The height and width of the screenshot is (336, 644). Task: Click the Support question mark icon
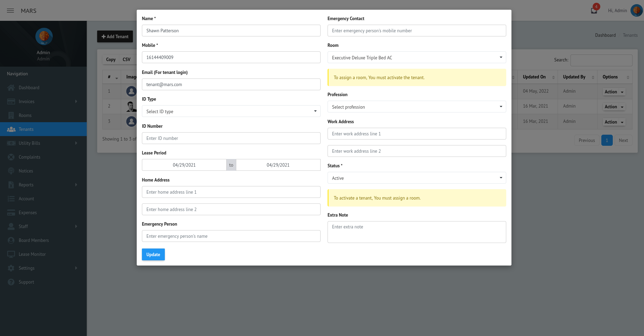pyautogui.click(x=11, y=282)
